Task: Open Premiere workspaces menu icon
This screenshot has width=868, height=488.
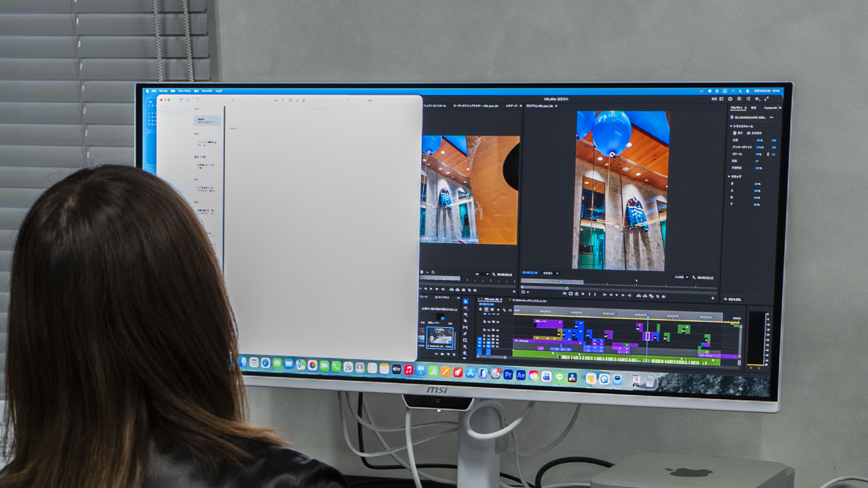Action: 721,99
